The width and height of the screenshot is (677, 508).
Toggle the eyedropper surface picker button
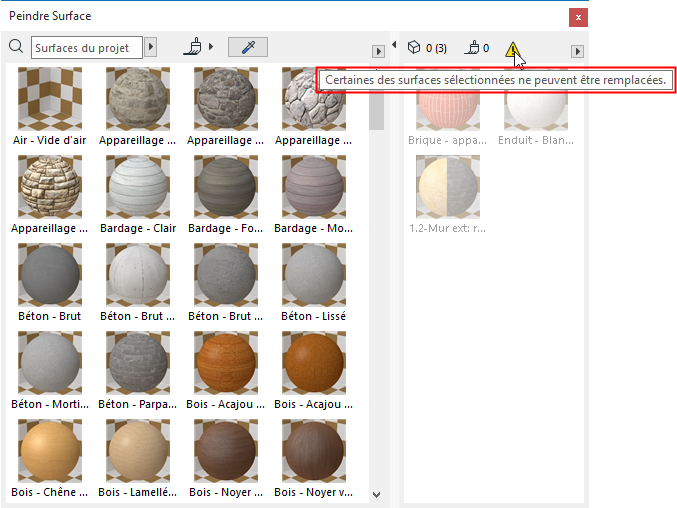(247, 47)
